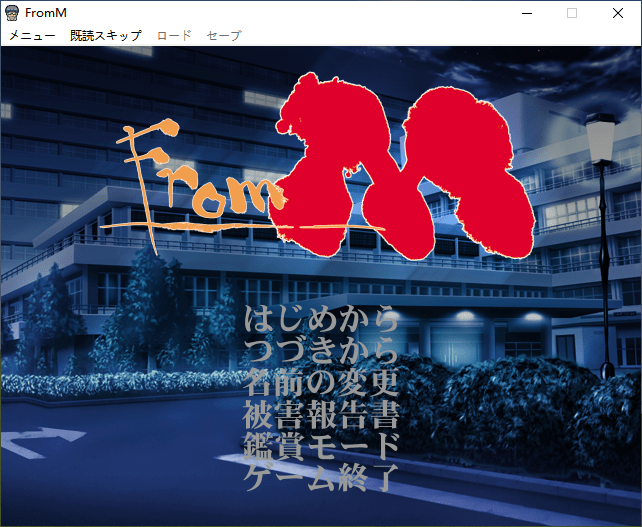Select 名前の変更 to change name
The height and width of the screenshot is (527, 642).
pos(321,383)
